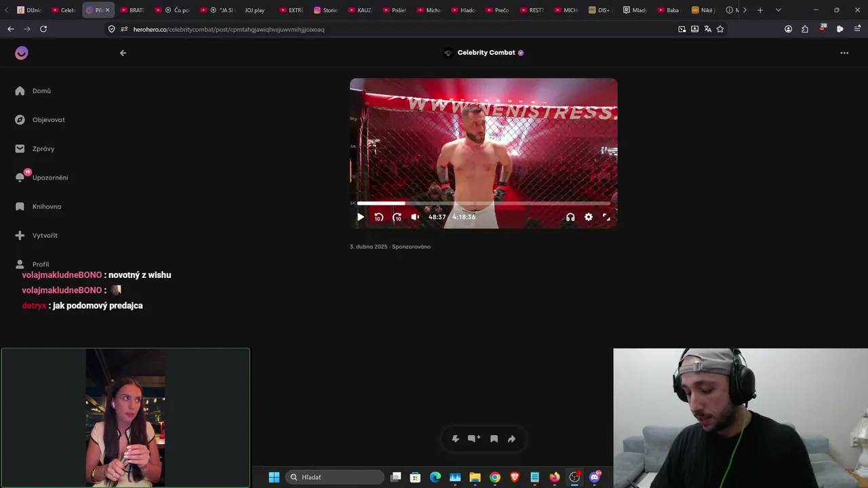The height and width of the screenshot is (488, 868).
Task: Add a comment using the comment-plus icon
Action: click(474, 439)
